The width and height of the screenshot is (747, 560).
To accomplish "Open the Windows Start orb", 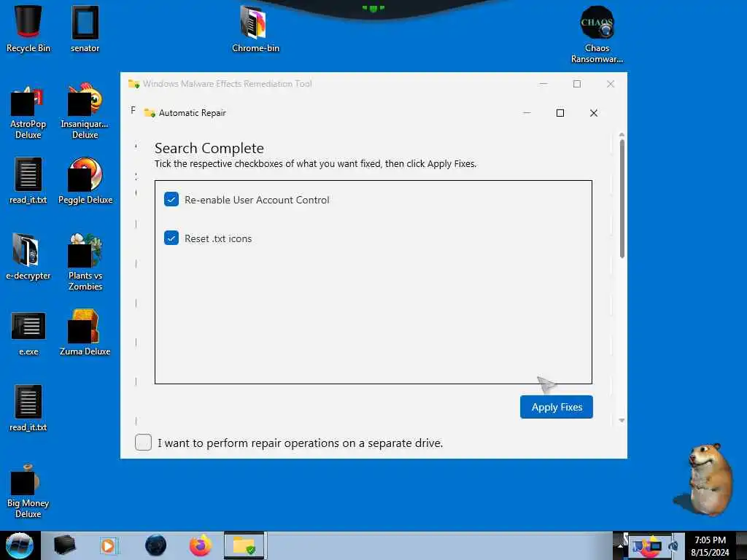I will [x=20, y=545].
